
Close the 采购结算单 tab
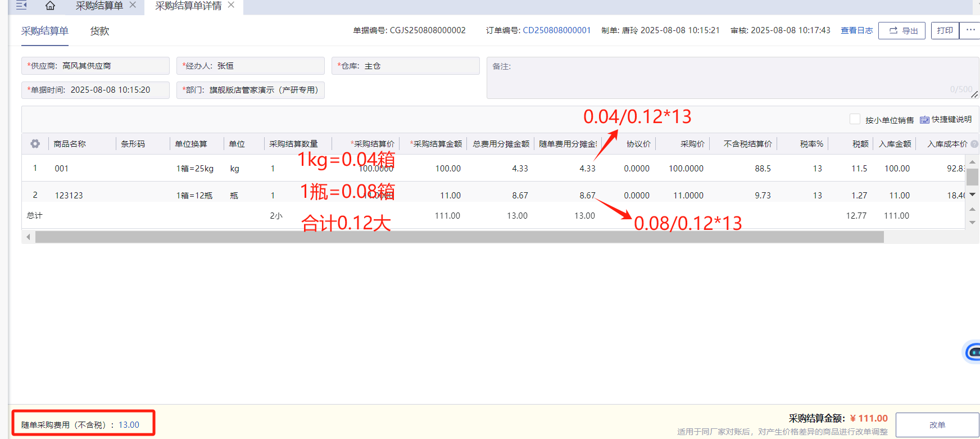click(133, 5)
